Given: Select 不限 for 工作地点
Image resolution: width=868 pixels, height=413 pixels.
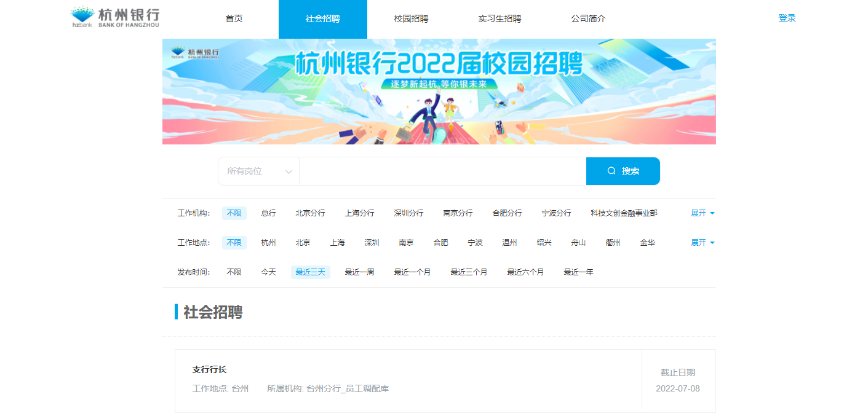Looking at the screenshot, I should click(234, 243).
